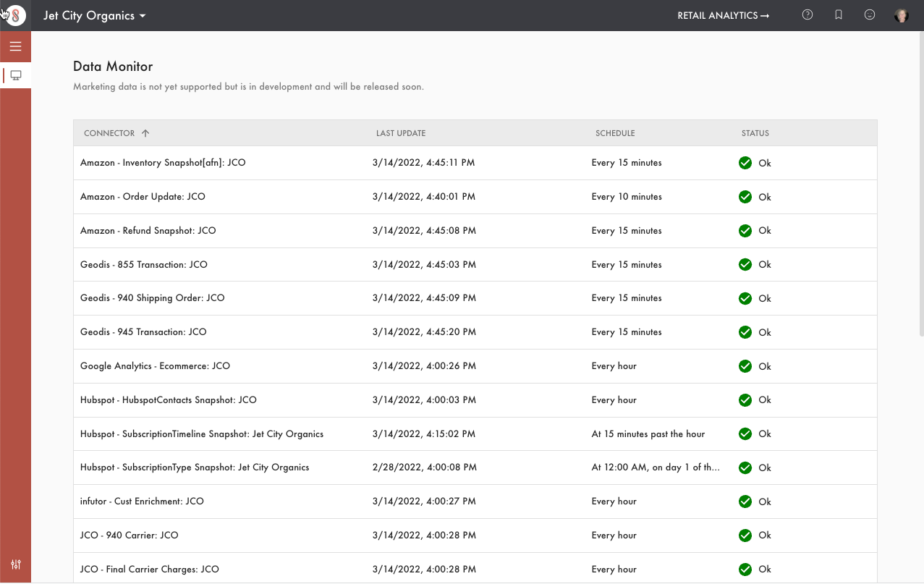Viewport: 924px width, 584px height.
Task: Select 'Geodis - 945 Transaction: JCO' connector
Action: 143,332
